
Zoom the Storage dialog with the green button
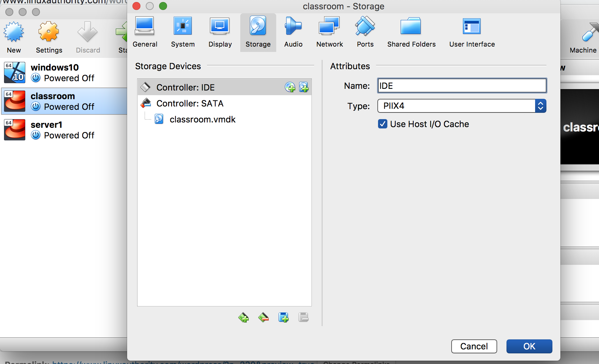[x=163, y=6]
